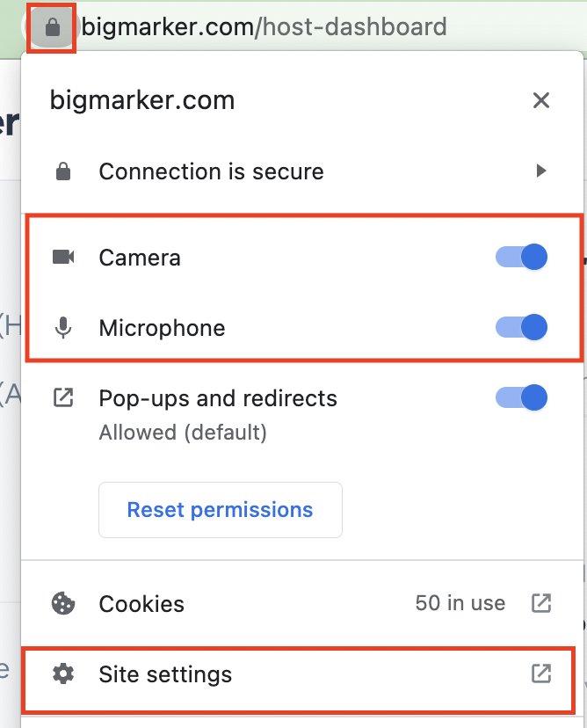Click the Site settings gear icon
Viewport: 587px width, 728px height.
point(62,674)
